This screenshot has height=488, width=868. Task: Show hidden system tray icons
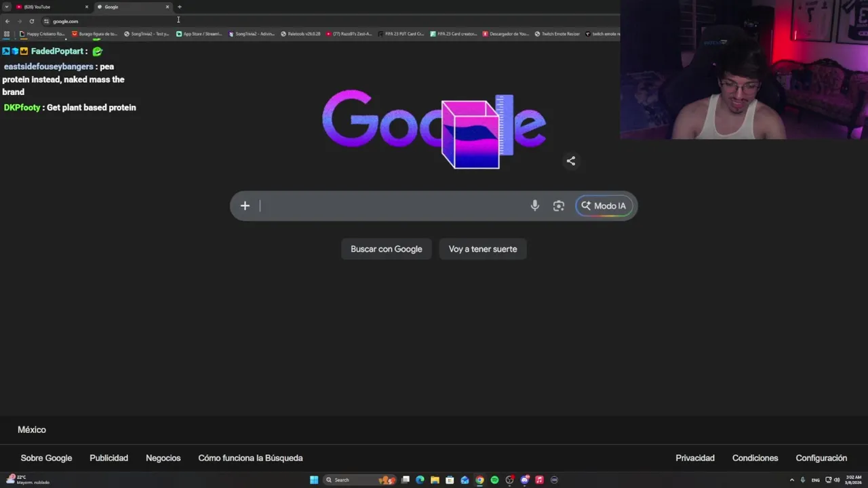click(792, 480)
